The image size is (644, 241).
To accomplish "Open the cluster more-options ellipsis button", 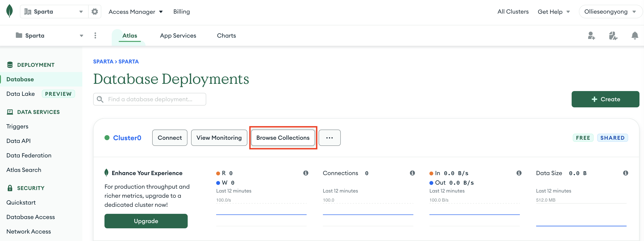I will [329, 137].
